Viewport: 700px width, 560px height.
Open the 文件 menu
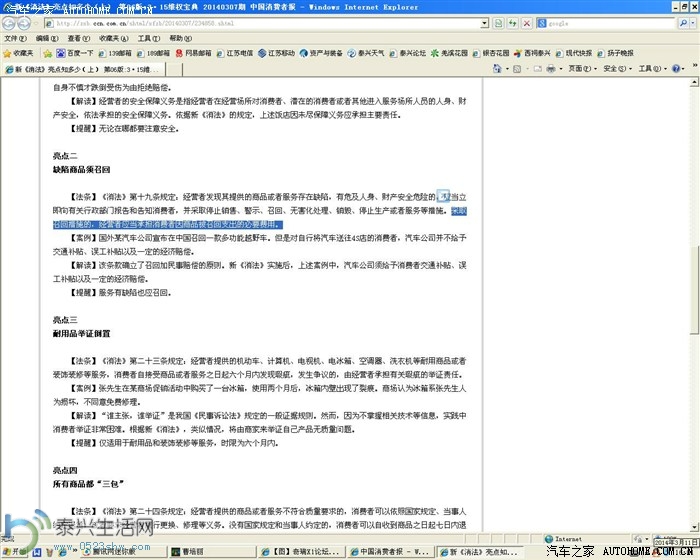point(13,38)
